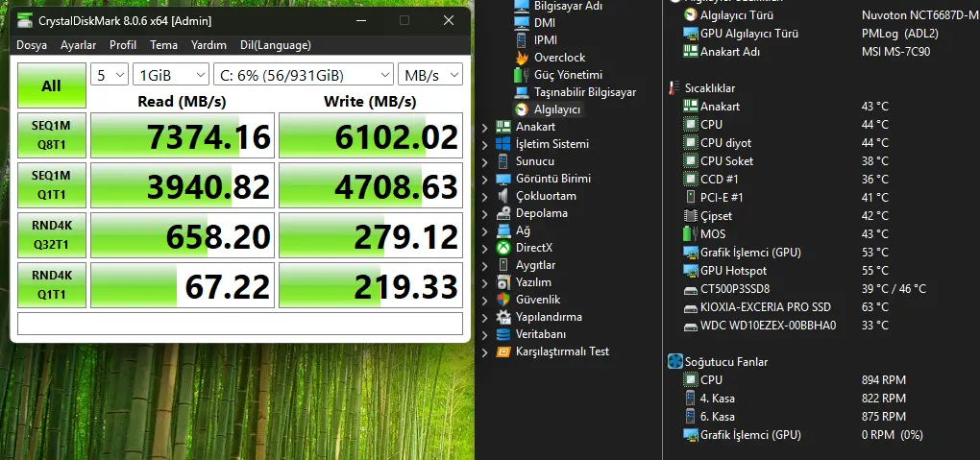
Task: Click the Görüntü Birimi monitor icon
Action: click(503, 179)
